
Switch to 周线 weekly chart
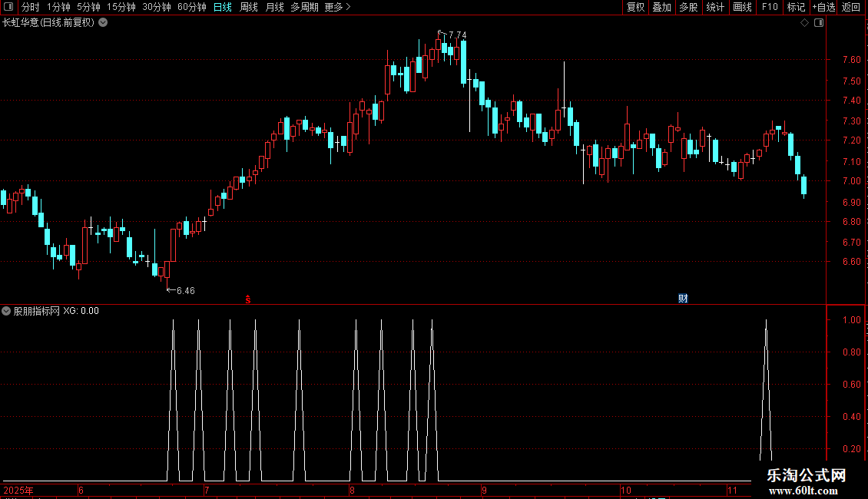[x=249, y=7]
